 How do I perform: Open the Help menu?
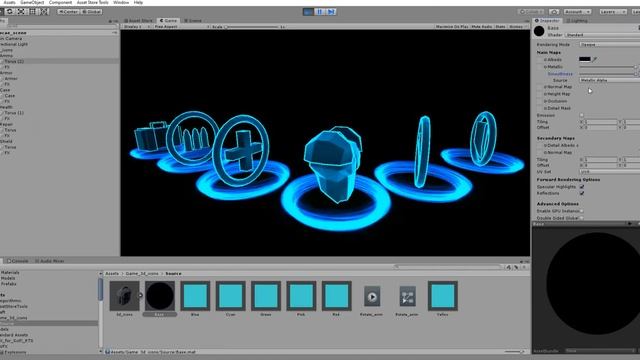138,2
